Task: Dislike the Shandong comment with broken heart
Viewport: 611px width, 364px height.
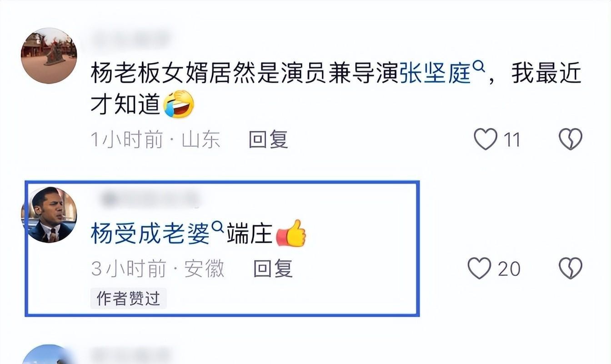Action: [x=570, y=140]
